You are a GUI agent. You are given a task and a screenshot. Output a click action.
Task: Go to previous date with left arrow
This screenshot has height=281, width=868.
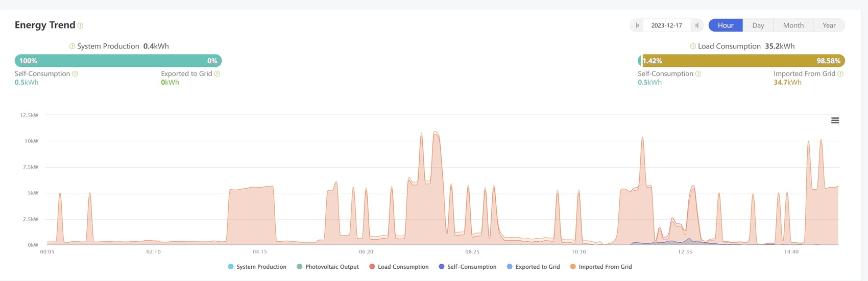[x=637, y=25]
